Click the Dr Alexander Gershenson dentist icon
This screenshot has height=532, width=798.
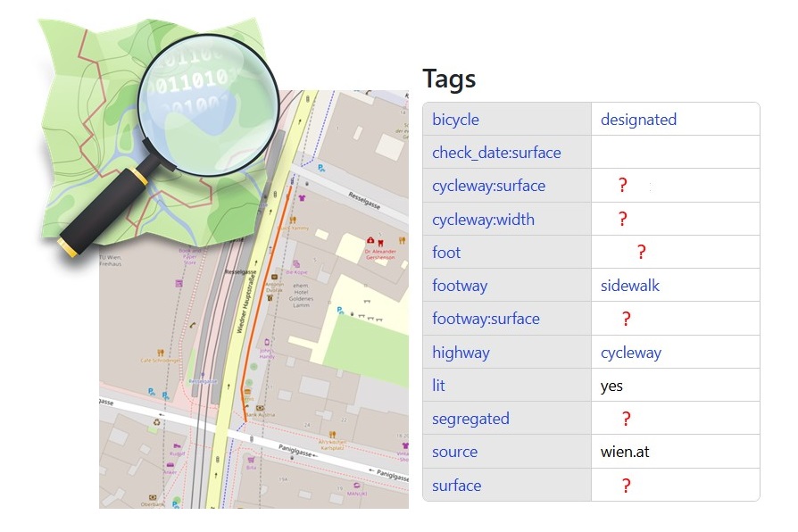tap(381, 241)
